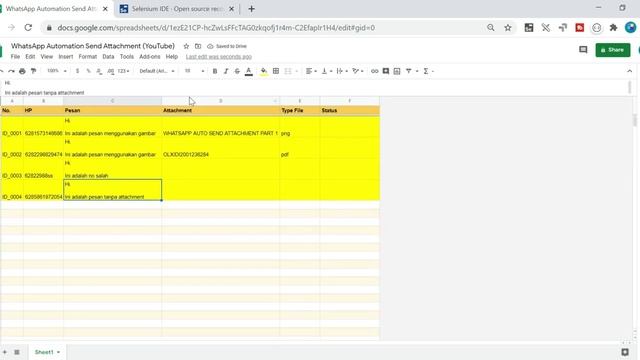Move document with folder icon
Image resolution: width=640 pixels, height=360 pixels.
pos(198,46)
